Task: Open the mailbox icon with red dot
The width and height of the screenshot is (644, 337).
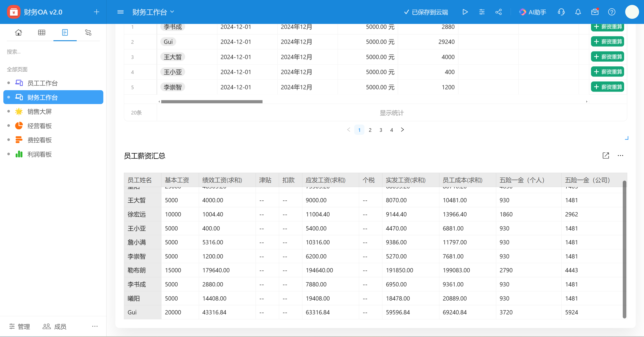Action: (595, 12)
